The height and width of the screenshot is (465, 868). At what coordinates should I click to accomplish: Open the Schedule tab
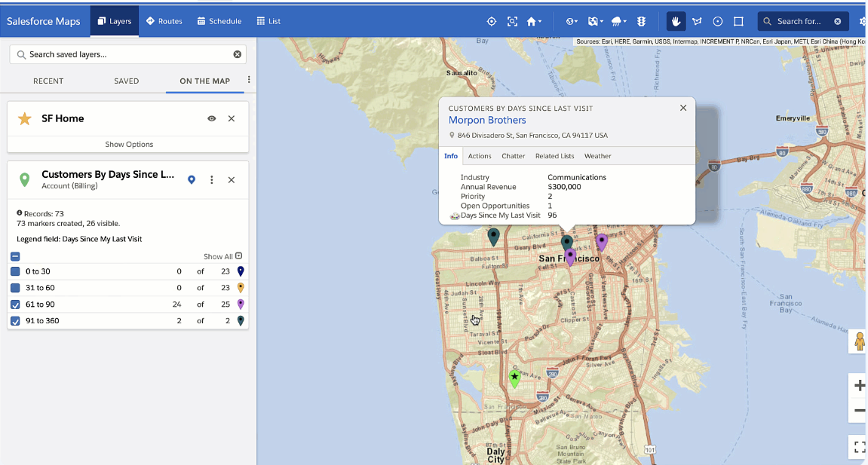[219, 21]
